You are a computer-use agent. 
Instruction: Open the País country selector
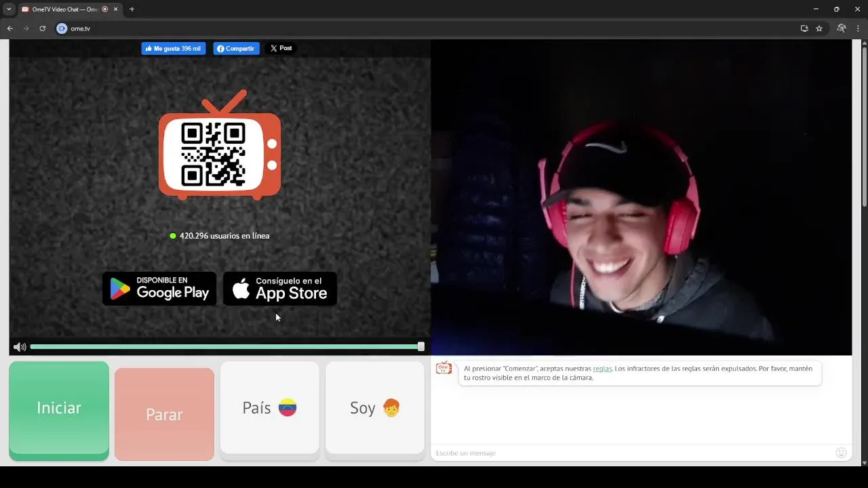(x=269, y=408)
